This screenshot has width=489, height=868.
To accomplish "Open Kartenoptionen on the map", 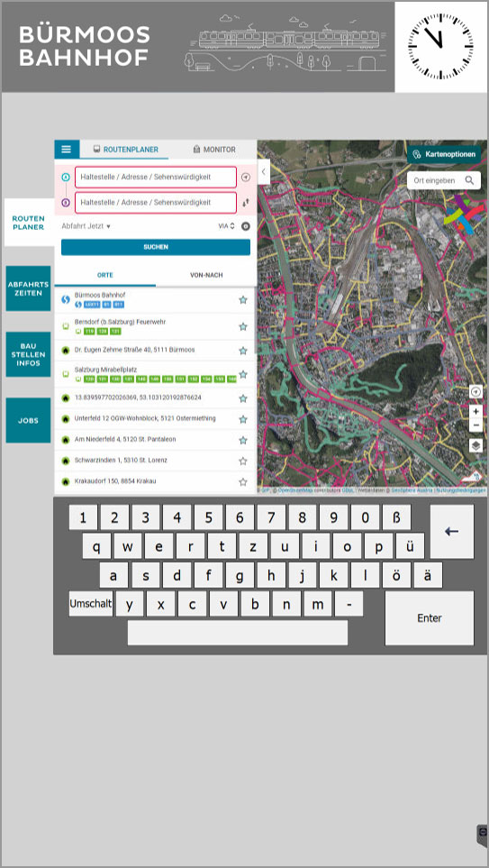I will click(x=444, y=154).
